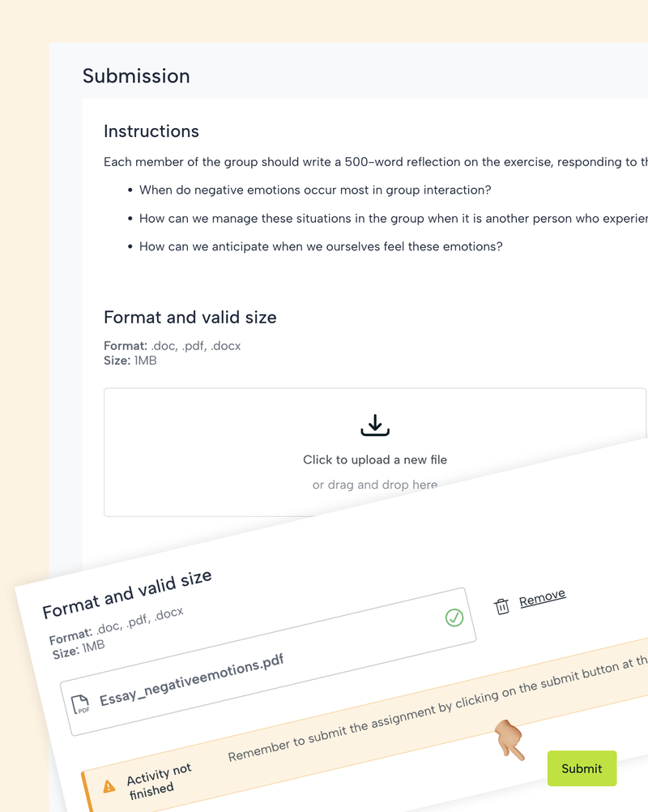648x812 pixels.
Task: Click the orange warning triangle icon
Action: 109,786
